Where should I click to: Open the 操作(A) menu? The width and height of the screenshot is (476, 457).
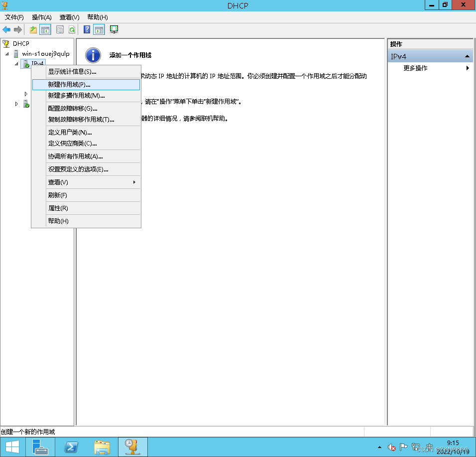41,17
